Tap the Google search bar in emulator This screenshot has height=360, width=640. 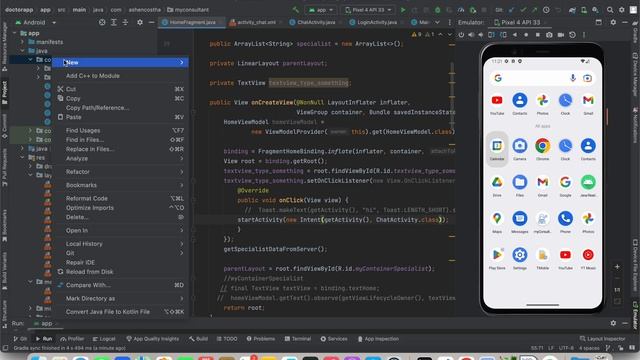coord(542,78)
